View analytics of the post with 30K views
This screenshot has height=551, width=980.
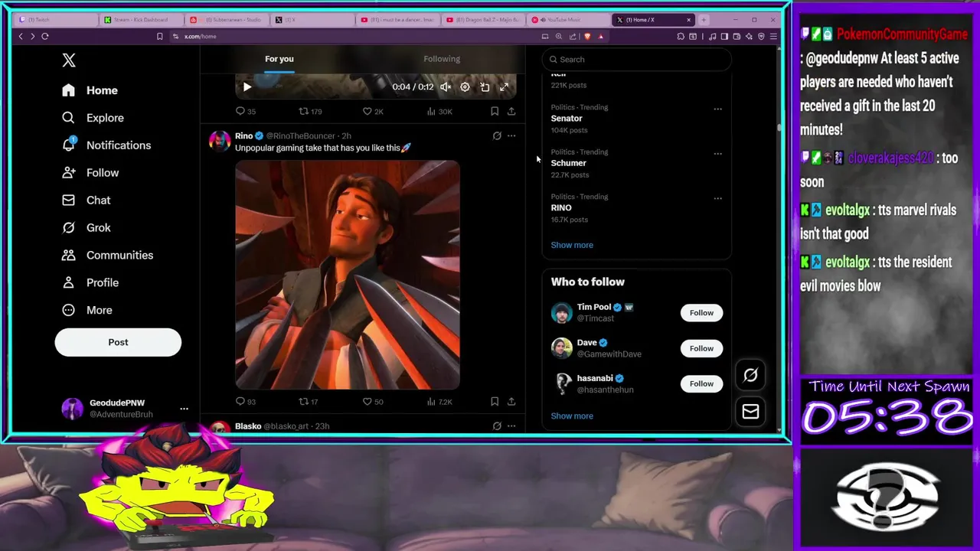point(439,112)
